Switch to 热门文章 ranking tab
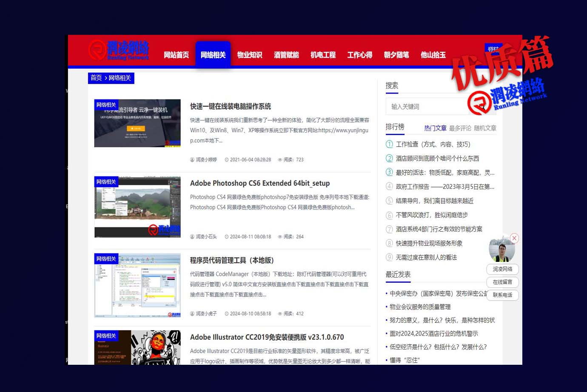 pos(435,128)
